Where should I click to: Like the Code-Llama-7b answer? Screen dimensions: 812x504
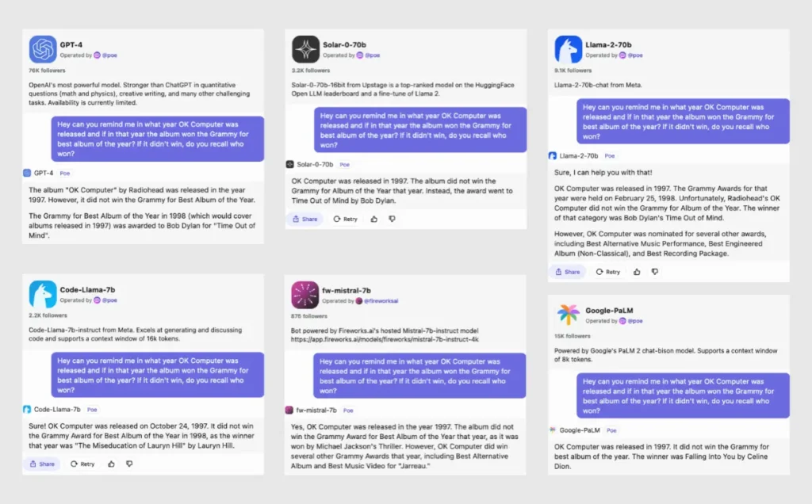coord(111,464)
